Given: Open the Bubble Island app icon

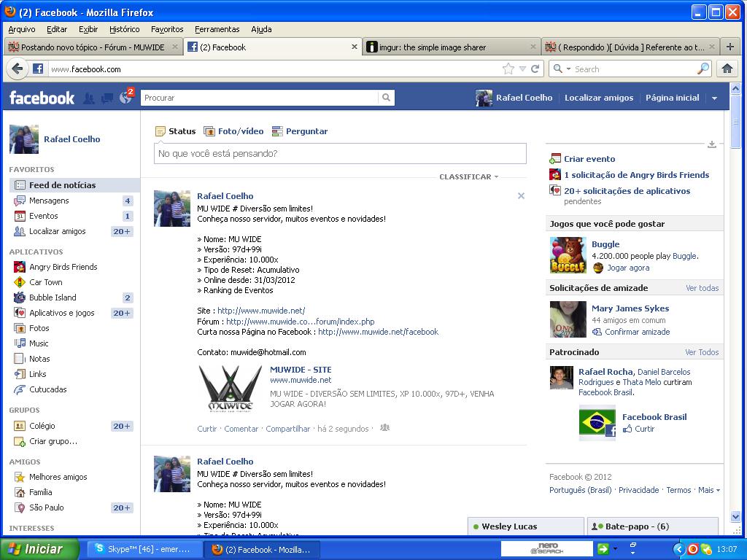Looking at the screenshot, I should click(x=20, y=297).
